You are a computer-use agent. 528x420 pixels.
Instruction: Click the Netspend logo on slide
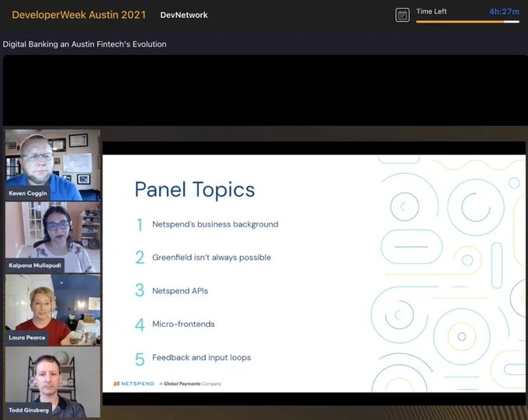point(134,384)
